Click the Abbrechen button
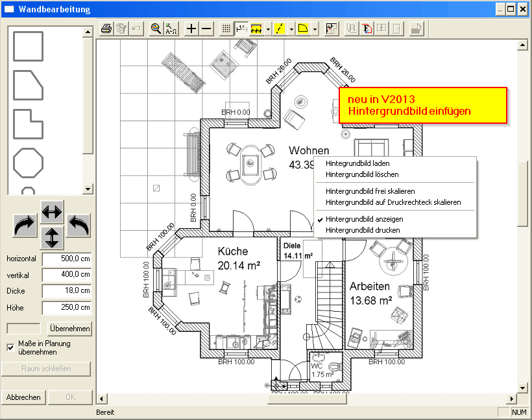This screenshot has width=532, height=420. (23, 397)
